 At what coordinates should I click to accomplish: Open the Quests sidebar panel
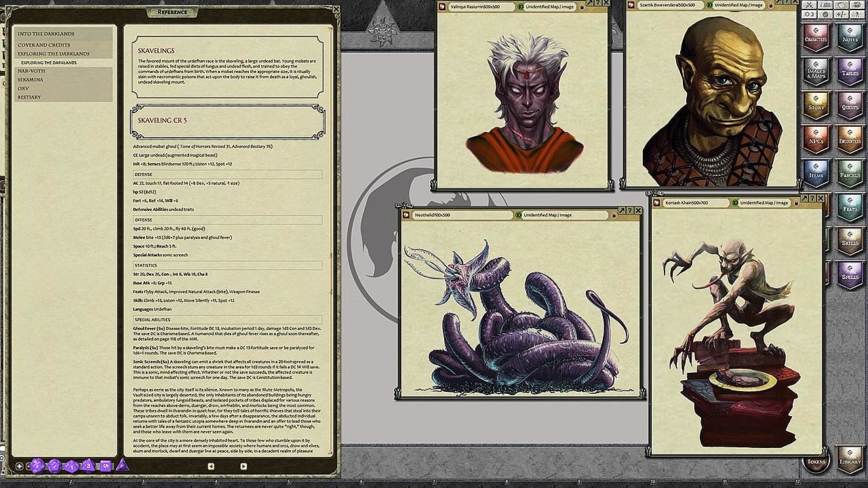coord(849,105)
